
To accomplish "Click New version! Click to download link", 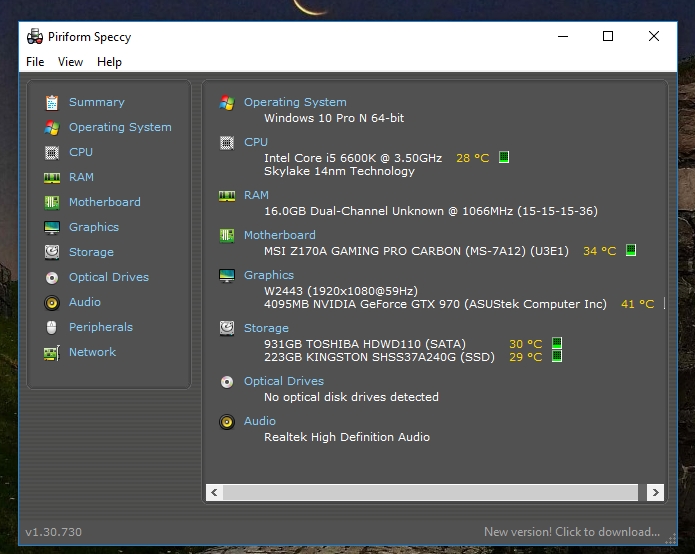I will 572,532.
